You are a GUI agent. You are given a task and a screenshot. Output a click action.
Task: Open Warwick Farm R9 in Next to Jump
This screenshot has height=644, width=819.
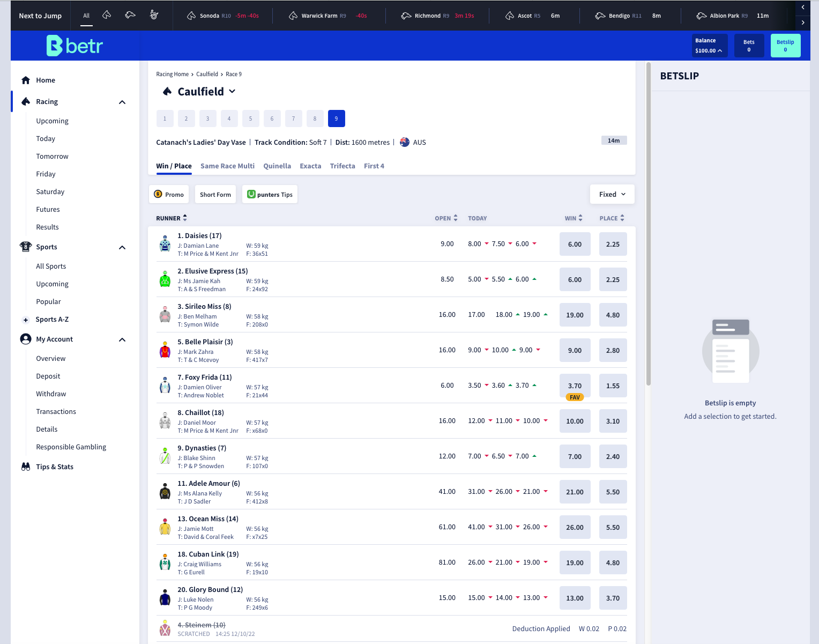coord(327,16)
